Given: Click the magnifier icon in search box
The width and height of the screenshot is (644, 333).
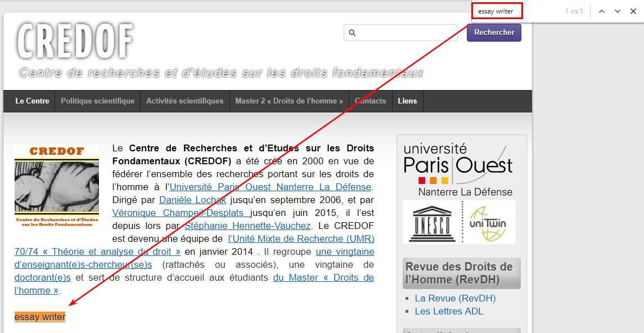Looking at the screenshot, I should [352, 33].
